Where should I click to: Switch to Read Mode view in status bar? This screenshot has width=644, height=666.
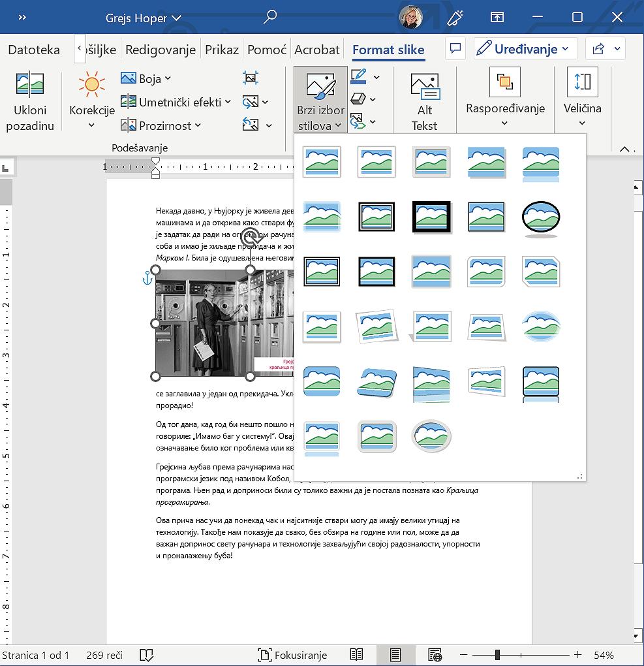(x=356, y=655)
